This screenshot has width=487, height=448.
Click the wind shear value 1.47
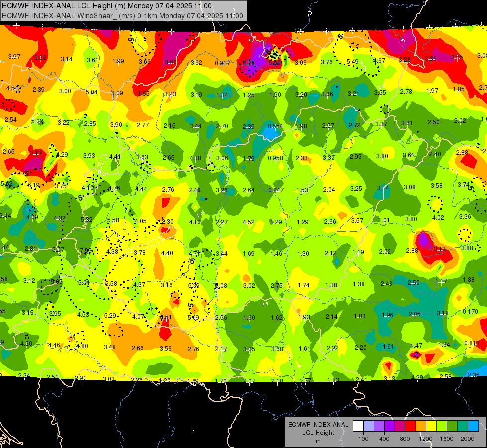tap(416, 346)
